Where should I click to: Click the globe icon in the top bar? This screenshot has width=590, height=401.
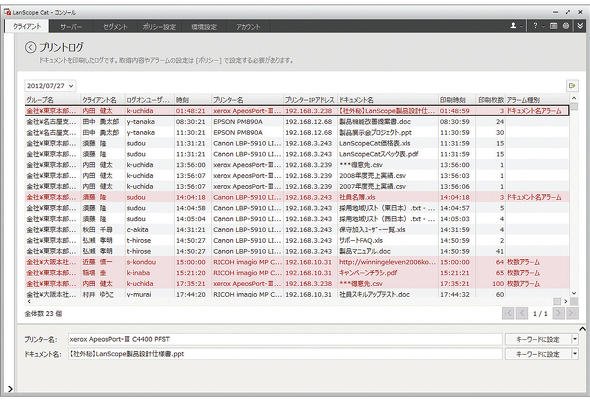[566, 26]
